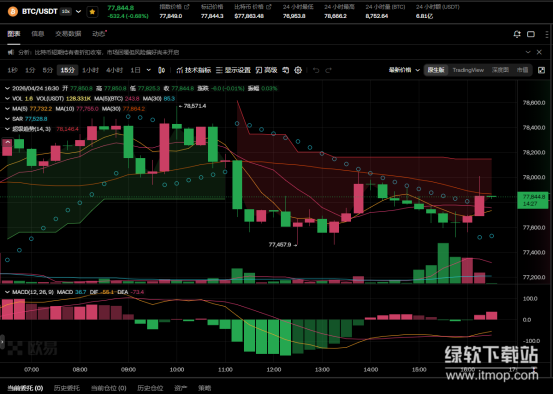Image resolution: width=553 pixels, height=395 pixels.
Task: Click the 78,571.4 high price marker
Action: pyautogui.click(x=192, y=105)
